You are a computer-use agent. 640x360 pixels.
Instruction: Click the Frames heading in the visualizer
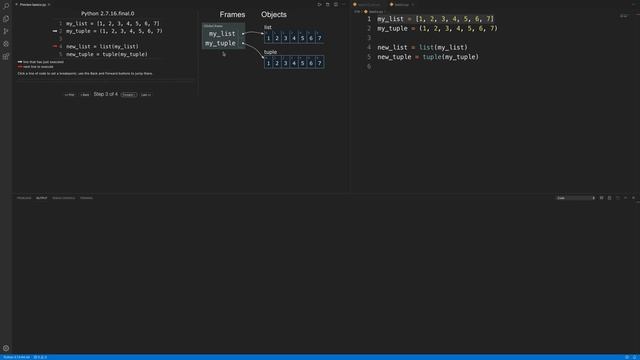pos(232,14)
